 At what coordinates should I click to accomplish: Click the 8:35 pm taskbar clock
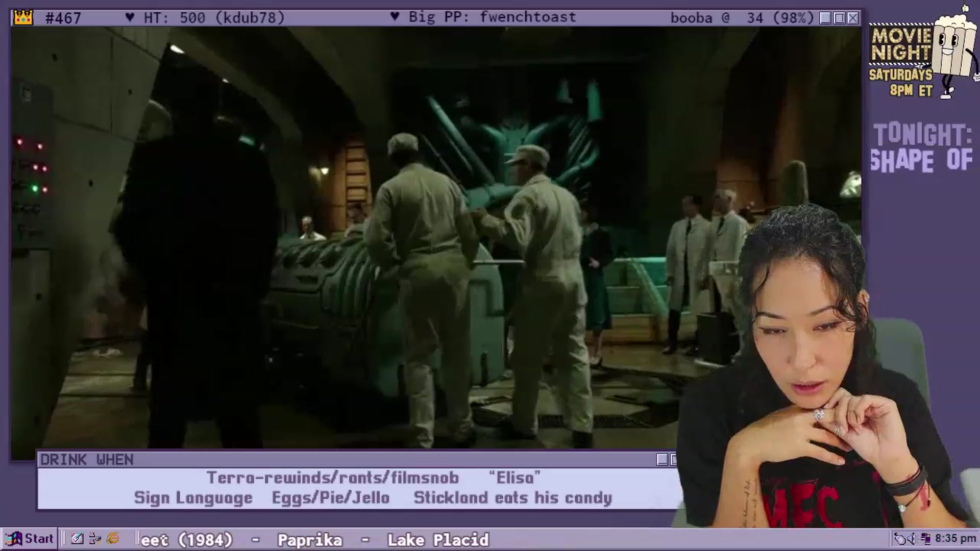click(x=955, y=539)
